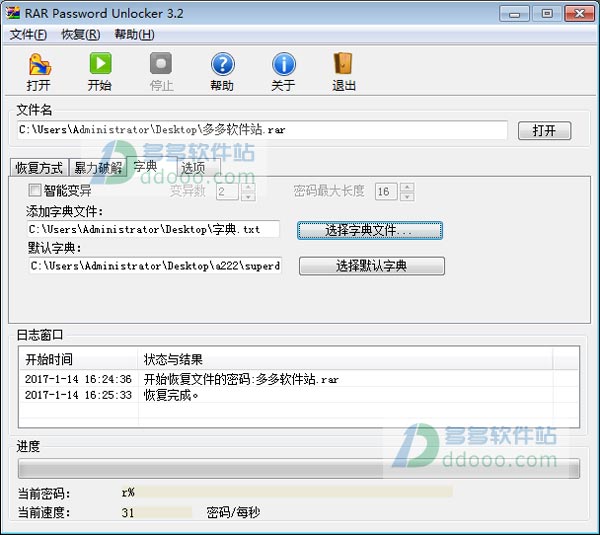Show the 关于 about info icon

pyautogui.click(x=284, y=64)
